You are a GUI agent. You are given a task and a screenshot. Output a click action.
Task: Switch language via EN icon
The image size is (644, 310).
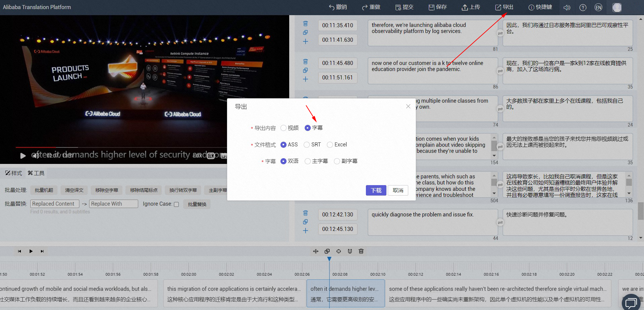(x=598, y=7)
